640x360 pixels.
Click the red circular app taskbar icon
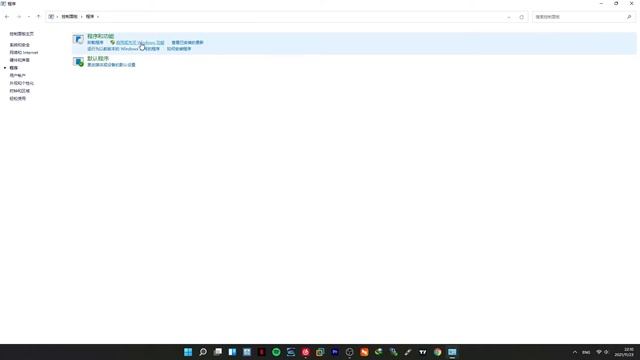tap(305, 352)
